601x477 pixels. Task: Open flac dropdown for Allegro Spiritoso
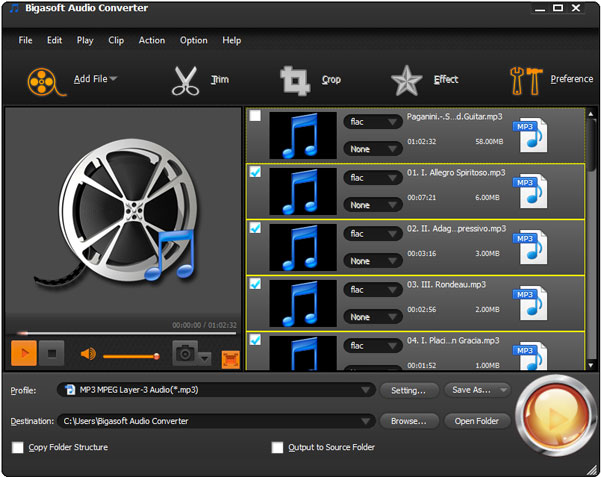point(373,178)
